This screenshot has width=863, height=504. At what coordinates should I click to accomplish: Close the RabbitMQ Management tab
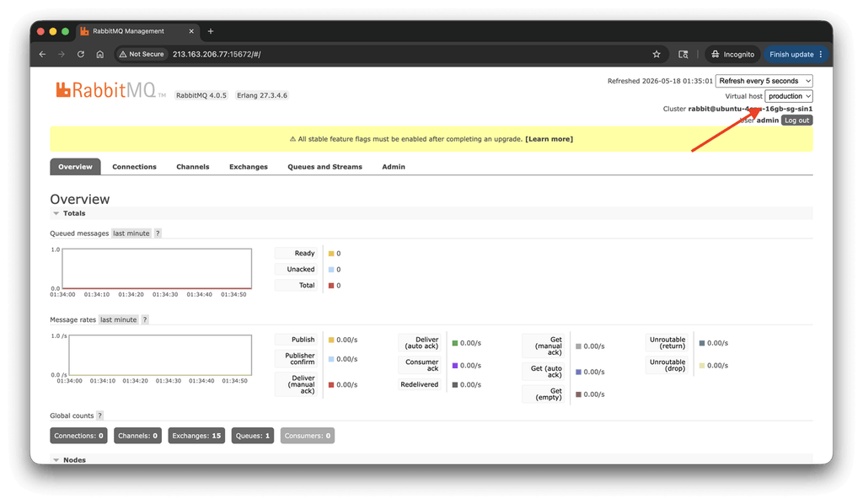coord(191,31)
